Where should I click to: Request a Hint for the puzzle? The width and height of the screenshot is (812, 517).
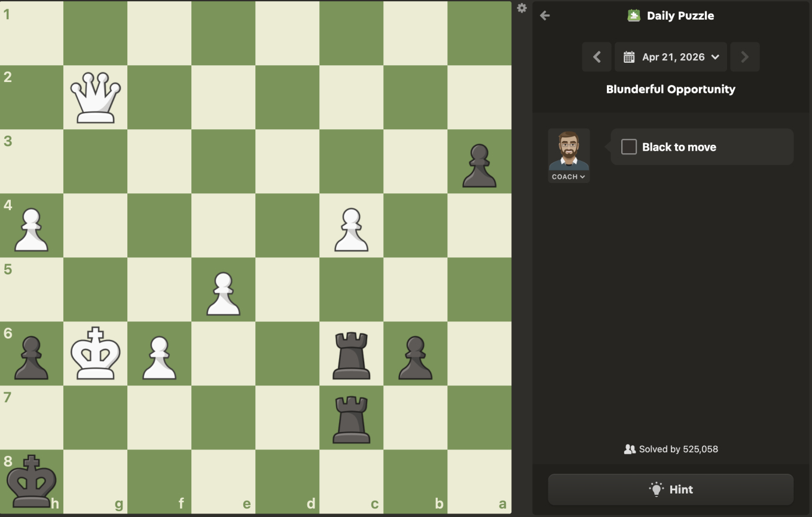click(671, 489)
